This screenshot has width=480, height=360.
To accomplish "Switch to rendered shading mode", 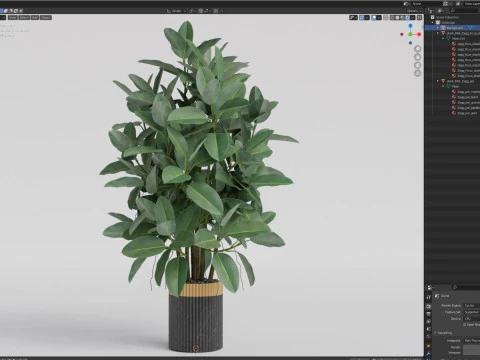I will pos(408,17).
